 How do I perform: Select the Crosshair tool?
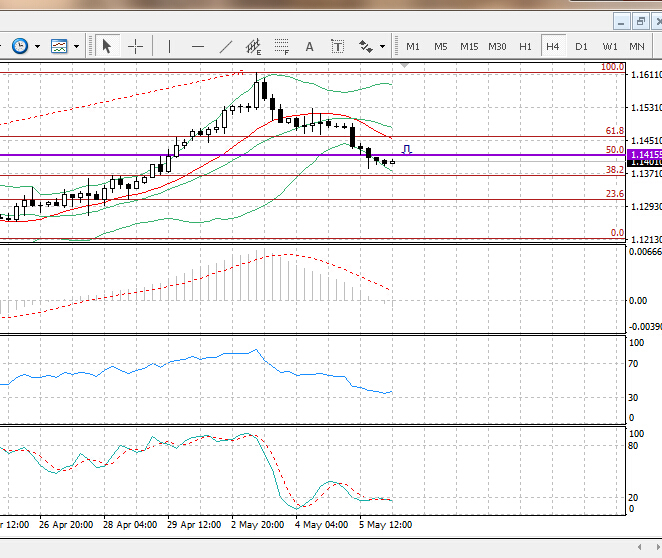click(136, 46)
